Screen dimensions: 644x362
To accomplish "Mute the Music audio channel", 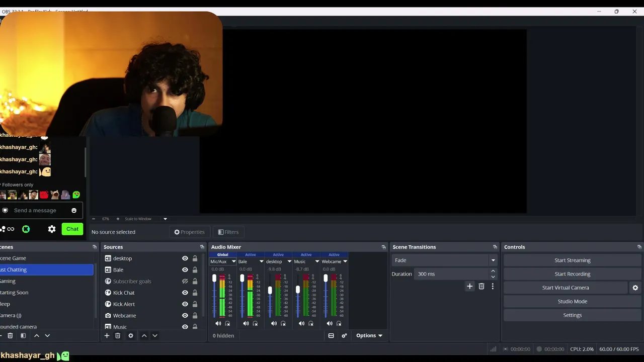I will click(x=301, y=323).
